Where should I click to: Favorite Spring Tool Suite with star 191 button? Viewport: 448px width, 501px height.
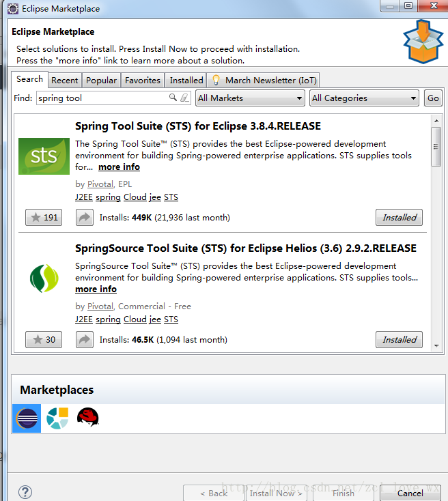coord(44,218)
